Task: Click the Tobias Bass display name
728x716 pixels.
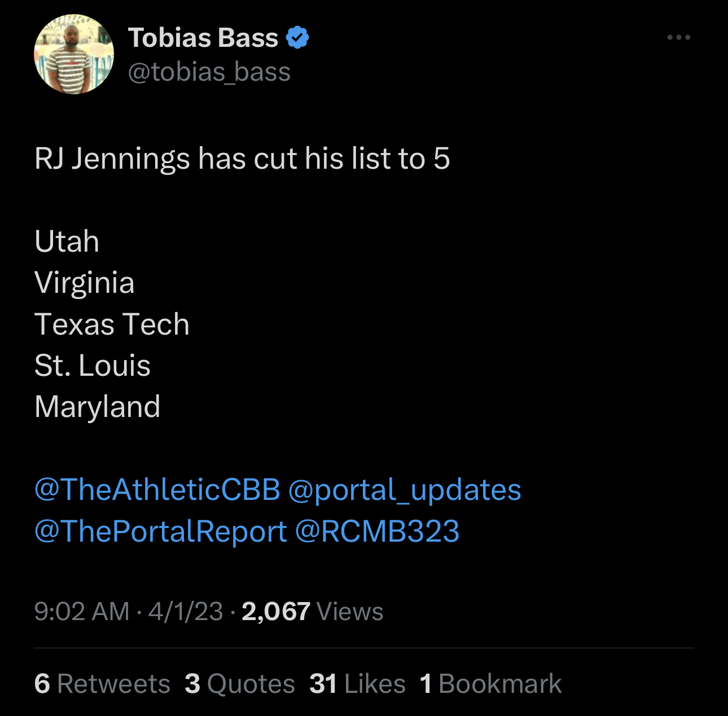Action: (x=203, y=38)
